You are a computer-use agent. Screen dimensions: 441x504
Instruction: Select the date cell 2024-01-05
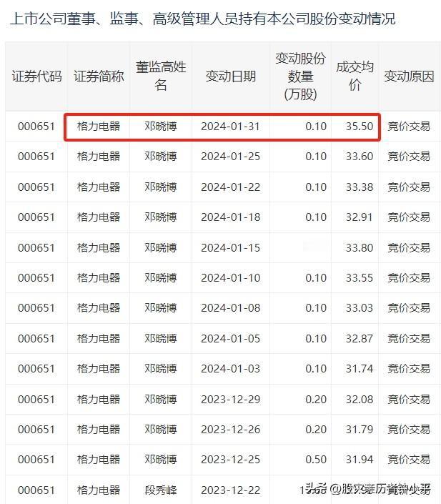(x=230, y=338)
